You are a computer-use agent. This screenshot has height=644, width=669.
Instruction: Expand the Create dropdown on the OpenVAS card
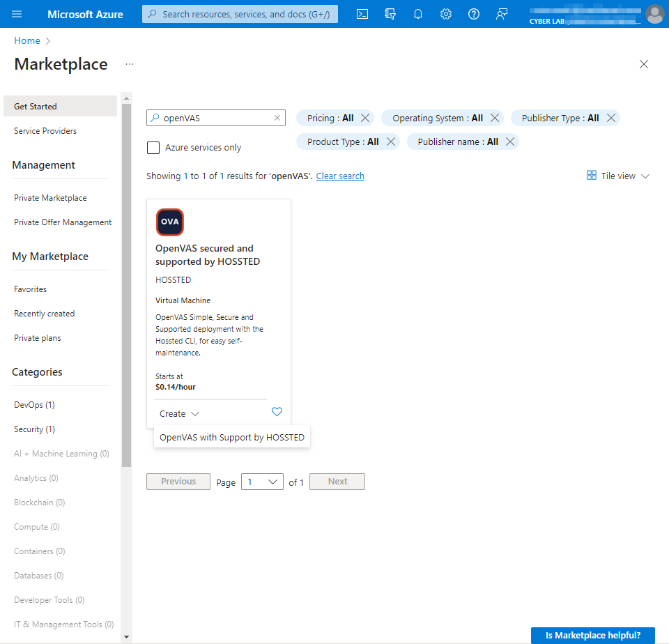[179, 413]
